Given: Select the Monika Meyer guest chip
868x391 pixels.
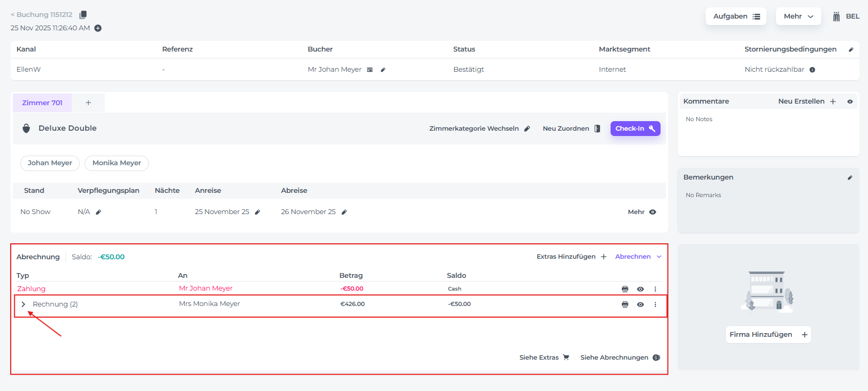Looking at the screenshot, I should [116, 163].
